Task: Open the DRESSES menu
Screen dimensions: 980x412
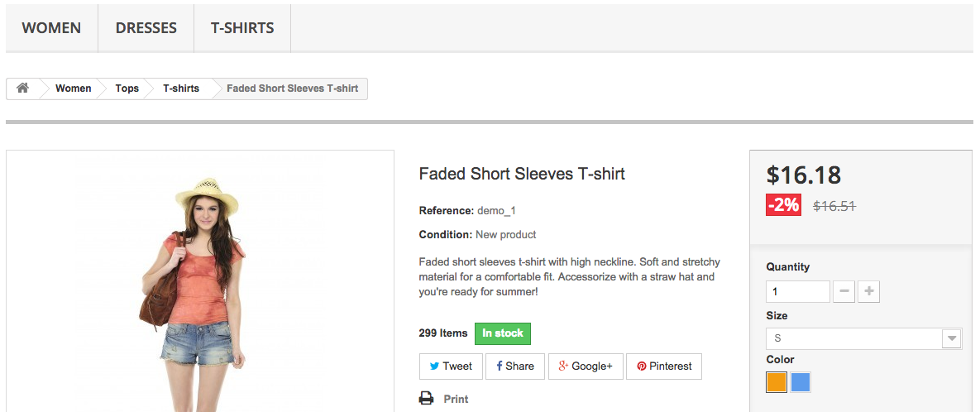Action: pyautogui.click(x=146, y=28)
